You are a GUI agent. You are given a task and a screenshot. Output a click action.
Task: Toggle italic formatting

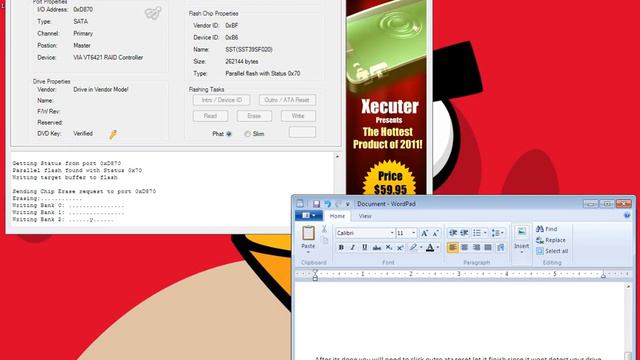[353, 247]
